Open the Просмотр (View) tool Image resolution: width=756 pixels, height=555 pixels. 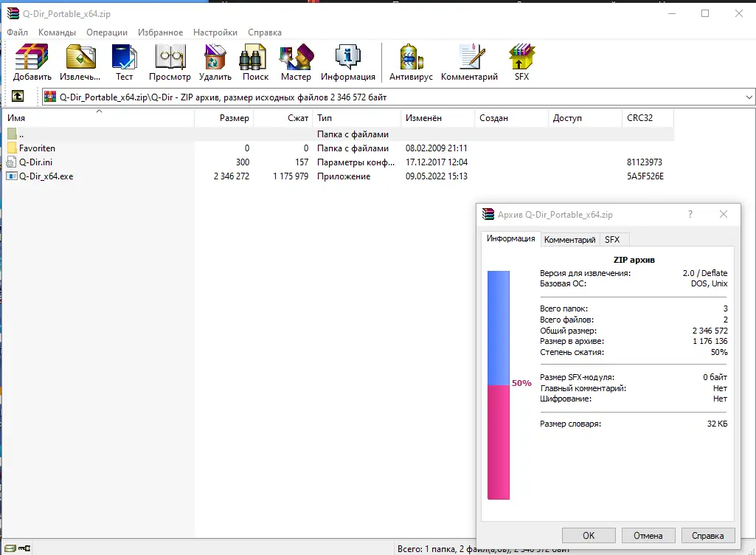170,62
